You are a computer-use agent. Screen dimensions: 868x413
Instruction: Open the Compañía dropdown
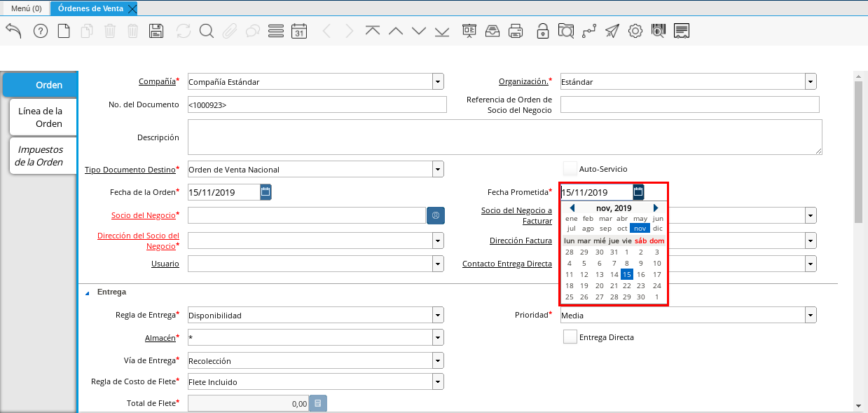click(x=438, y=82)
